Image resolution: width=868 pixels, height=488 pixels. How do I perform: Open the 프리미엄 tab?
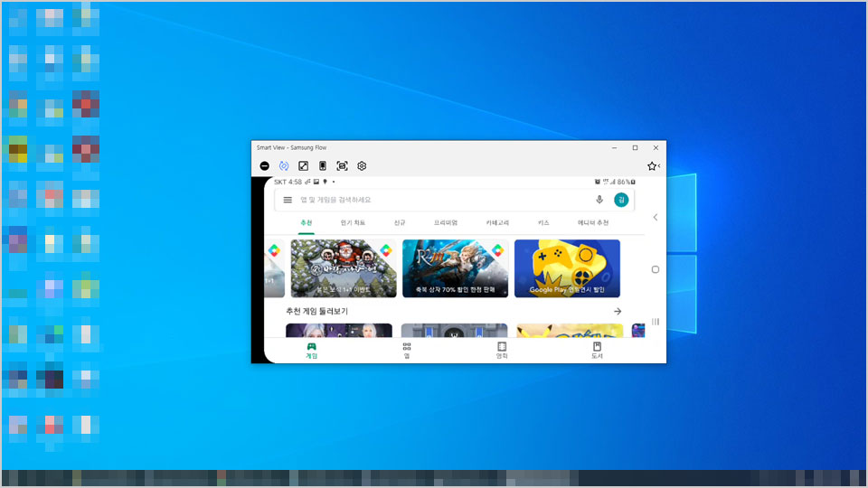(446, 222)
